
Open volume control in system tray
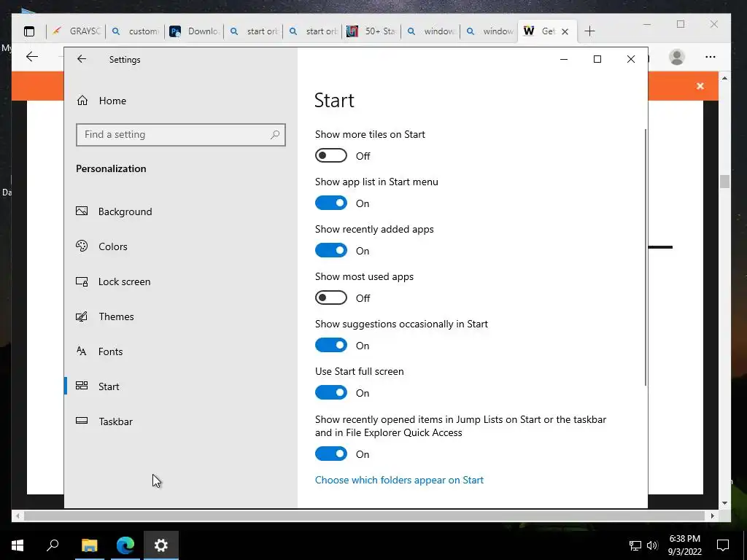652,545
